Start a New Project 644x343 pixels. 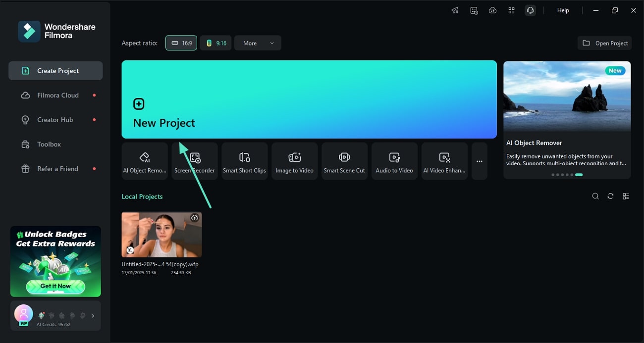tap(309, 99)
